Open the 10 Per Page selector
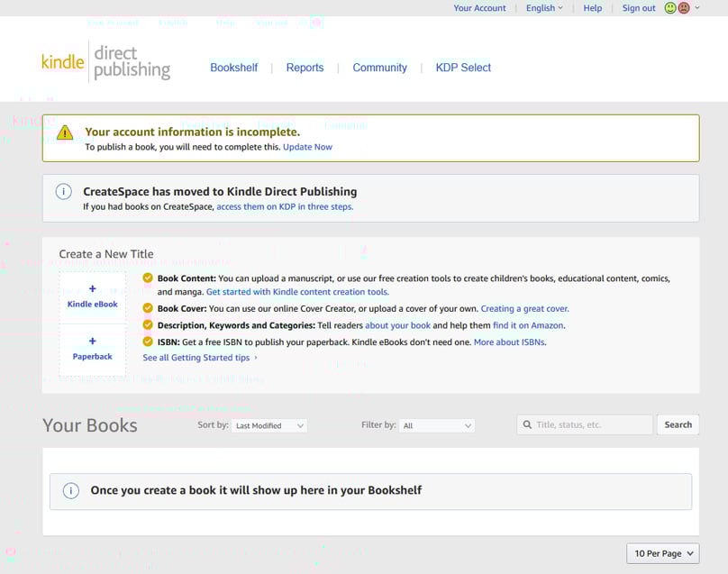This screenshot has height=574, width=728. (662, 553)
